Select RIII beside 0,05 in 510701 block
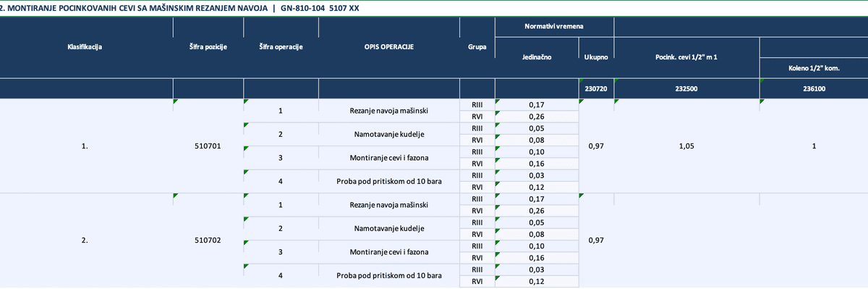This screenshot has width=868, height=289. click(x=477, y=128)
